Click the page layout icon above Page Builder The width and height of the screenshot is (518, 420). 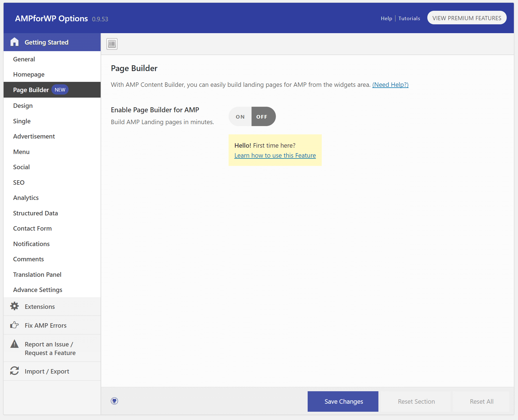tap(111, 44)
